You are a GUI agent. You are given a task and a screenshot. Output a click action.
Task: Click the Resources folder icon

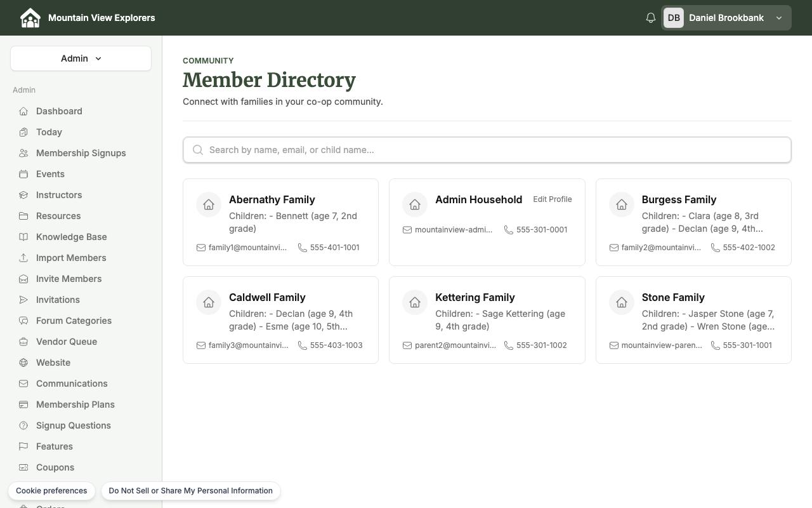[23, 216]
